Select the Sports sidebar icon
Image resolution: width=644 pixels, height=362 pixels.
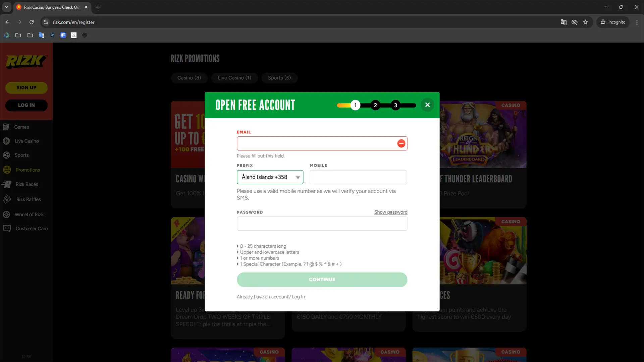coord(6,155)
